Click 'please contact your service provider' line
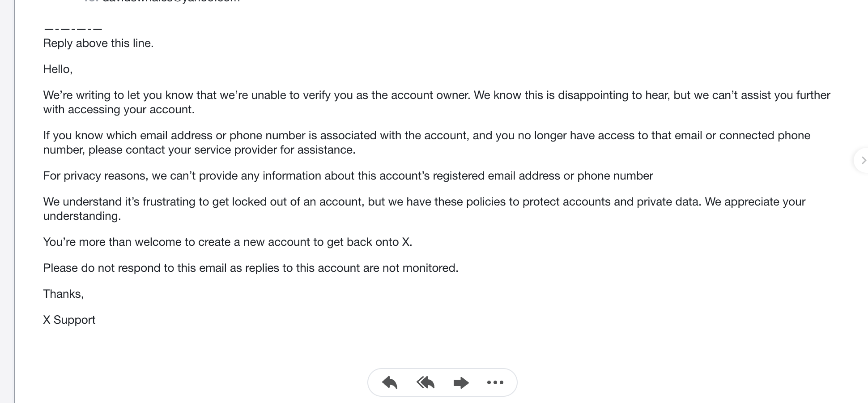The image size is (868, 403). 200,150
